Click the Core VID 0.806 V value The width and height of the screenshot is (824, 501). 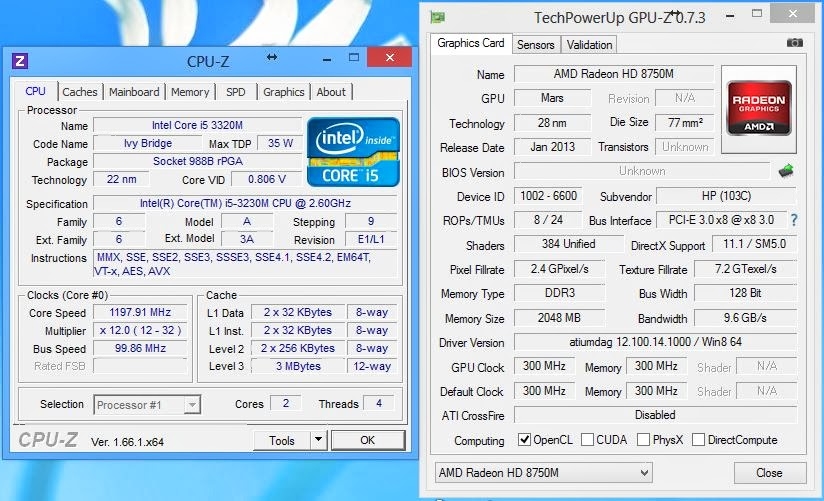tap(266, 179)
